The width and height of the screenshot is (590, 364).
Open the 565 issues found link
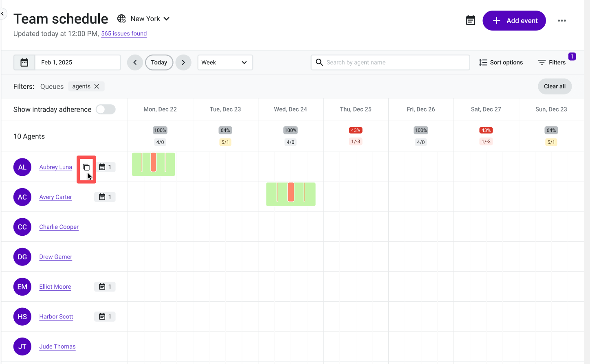click(124, 34)
